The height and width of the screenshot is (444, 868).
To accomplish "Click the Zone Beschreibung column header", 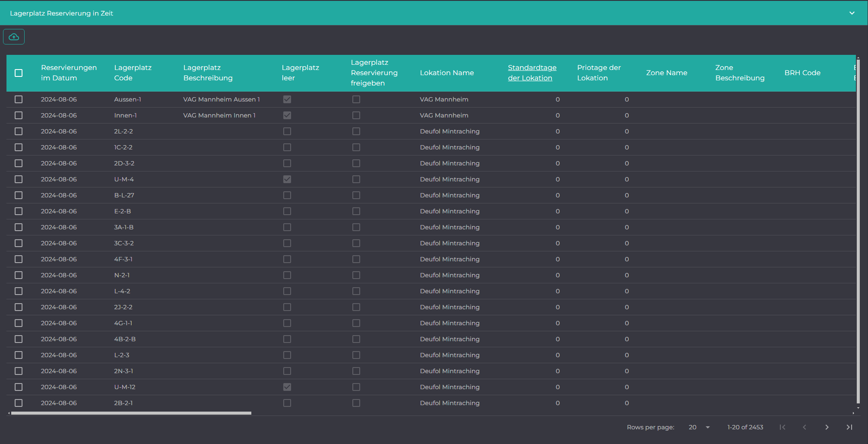I will [x=740, y=73].
